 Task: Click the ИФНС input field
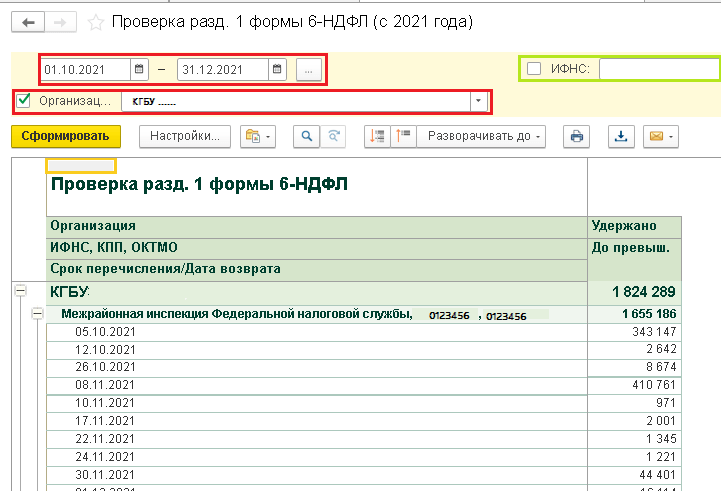pos(658,69)
